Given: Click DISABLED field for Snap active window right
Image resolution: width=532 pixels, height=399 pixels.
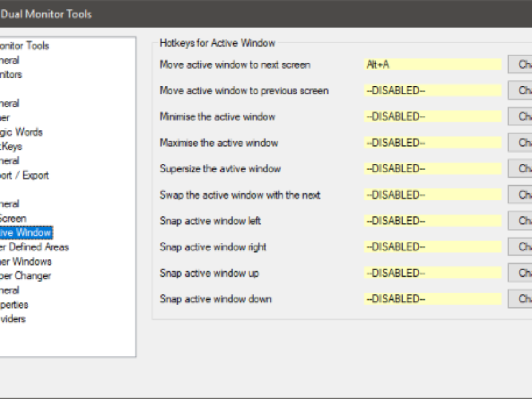Looking at the screenshot, I should [x=432, y=247].
